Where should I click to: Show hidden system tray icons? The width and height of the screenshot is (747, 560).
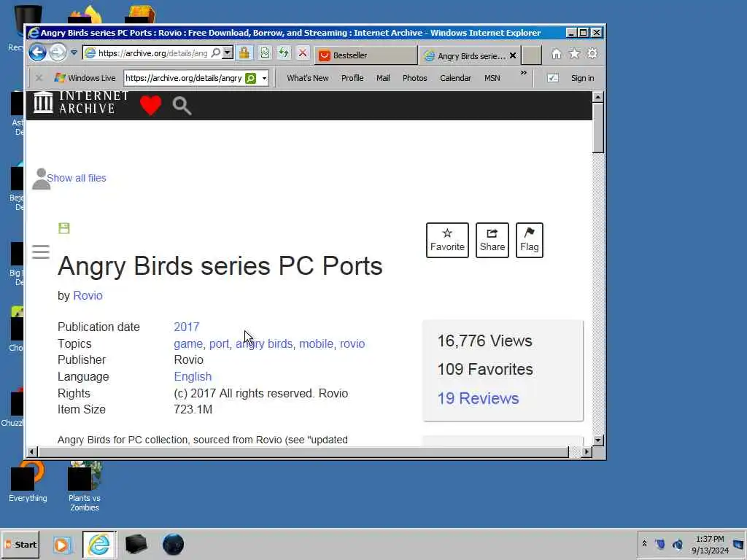tap(644, 544)
